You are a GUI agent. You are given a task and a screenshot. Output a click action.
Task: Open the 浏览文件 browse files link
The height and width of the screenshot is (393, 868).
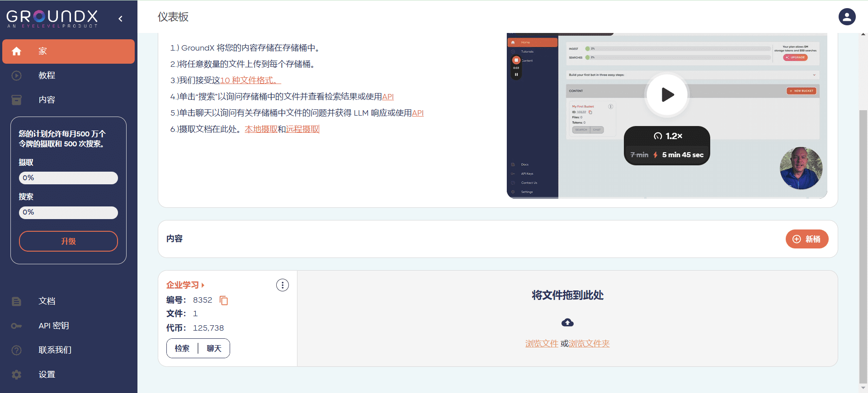point(542,344)
